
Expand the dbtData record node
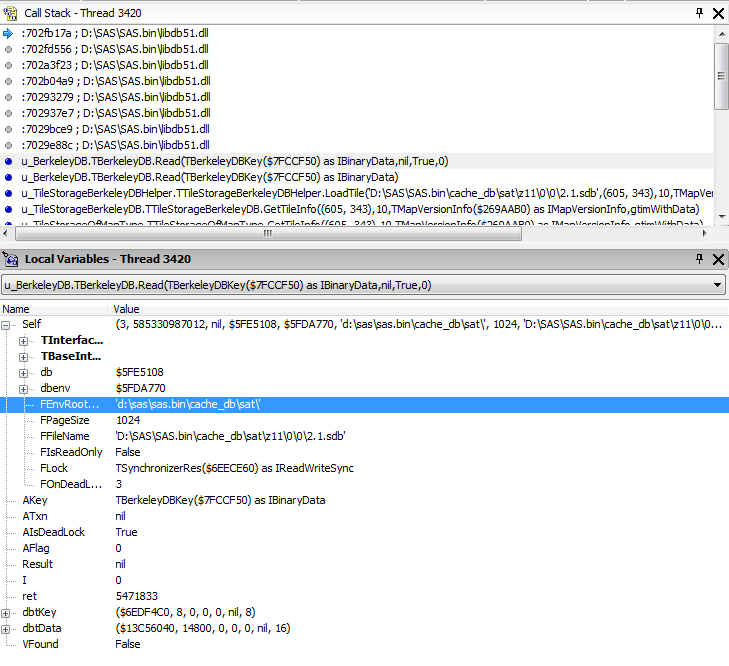pyautogui.click(x=8, y=628)
